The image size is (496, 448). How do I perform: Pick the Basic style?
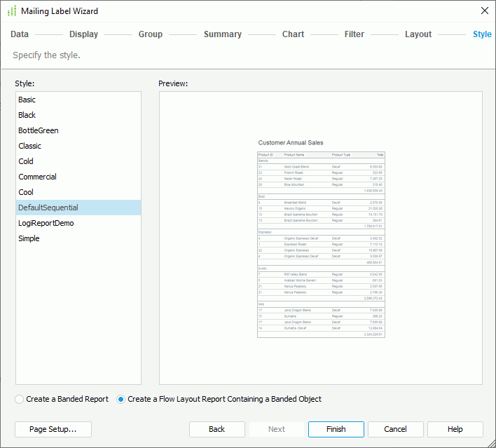(x=27, y=100)
